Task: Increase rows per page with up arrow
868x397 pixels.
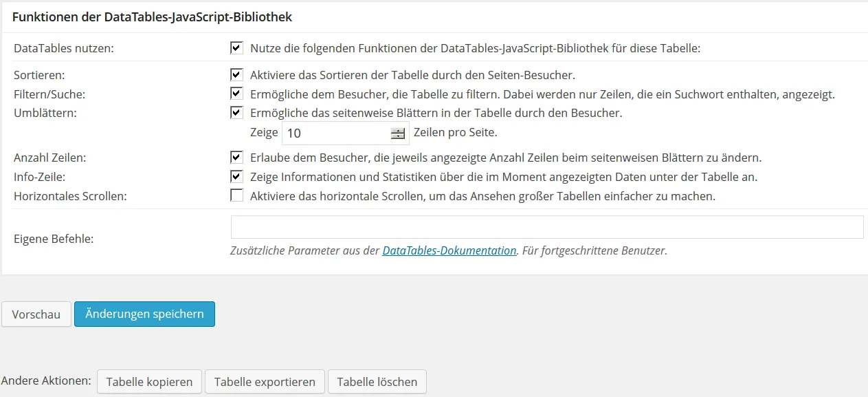Action: pos(397,130)
